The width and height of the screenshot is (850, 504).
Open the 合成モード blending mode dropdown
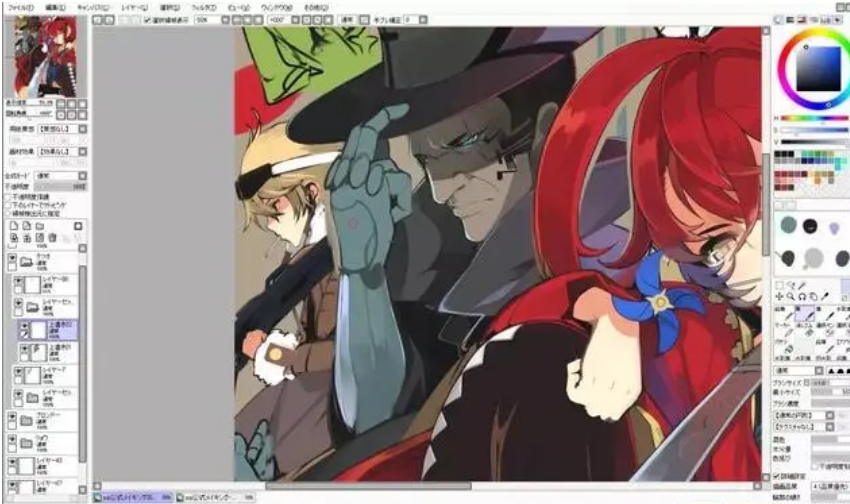[x=82, y=176]
